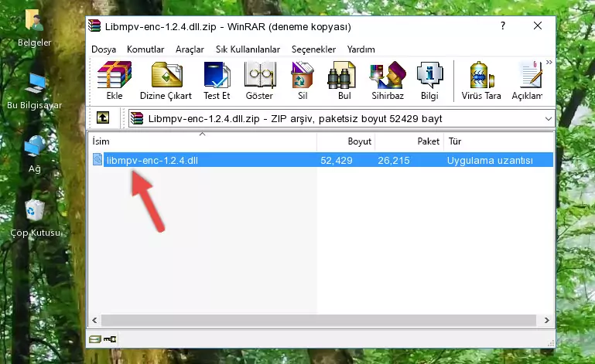Click the question mark help button
Viewport: 595px width, 364px height.
503,26
